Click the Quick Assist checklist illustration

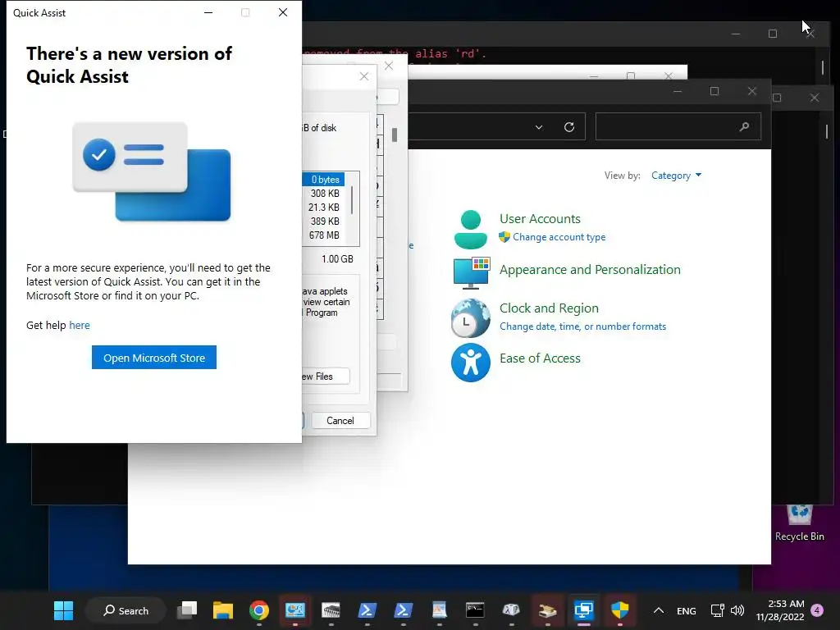[152, 171]
